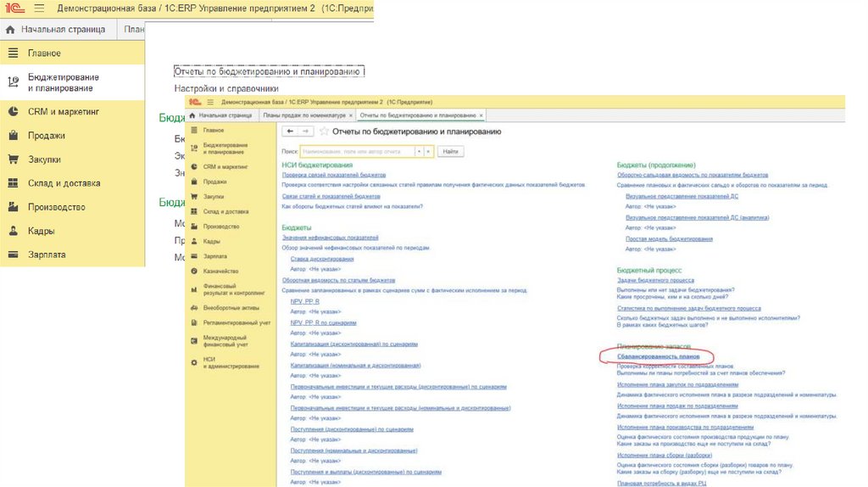Screen dimensions: 868x487
Task: Open Исполнение плана сборки (разборки) report
Action: click(665, 456)
